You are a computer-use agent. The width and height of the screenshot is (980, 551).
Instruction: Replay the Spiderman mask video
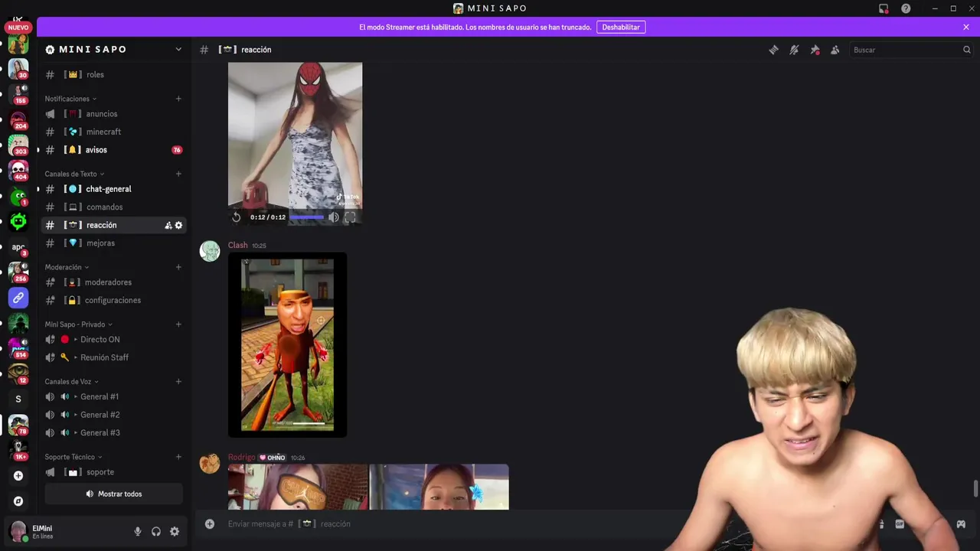tap(236, 217)
